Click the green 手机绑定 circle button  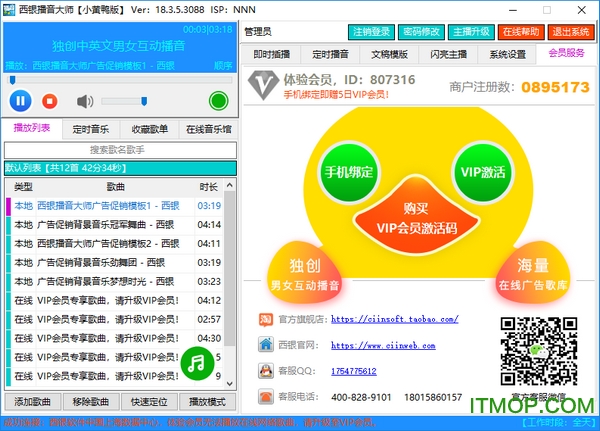(349, 172)
